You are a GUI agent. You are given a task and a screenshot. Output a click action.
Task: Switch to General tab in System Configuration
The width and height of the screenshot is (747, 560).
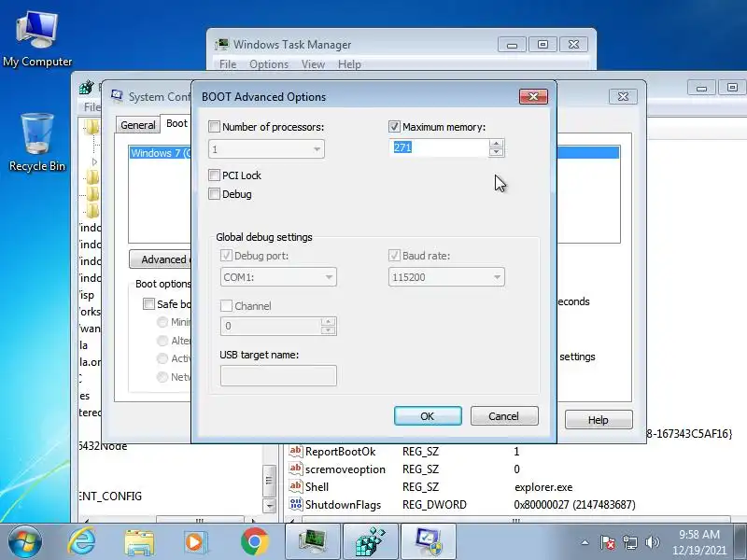pyautogui.click(x=137, y=125)
